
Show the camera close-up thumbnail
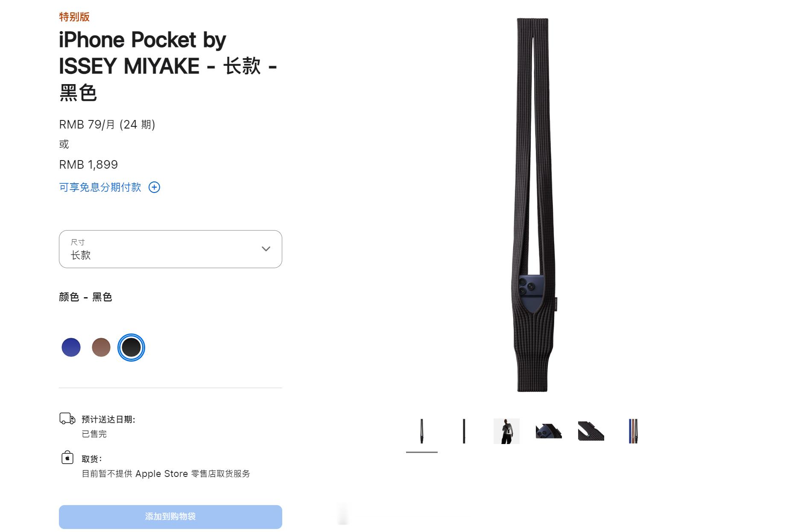click(549, 431)
